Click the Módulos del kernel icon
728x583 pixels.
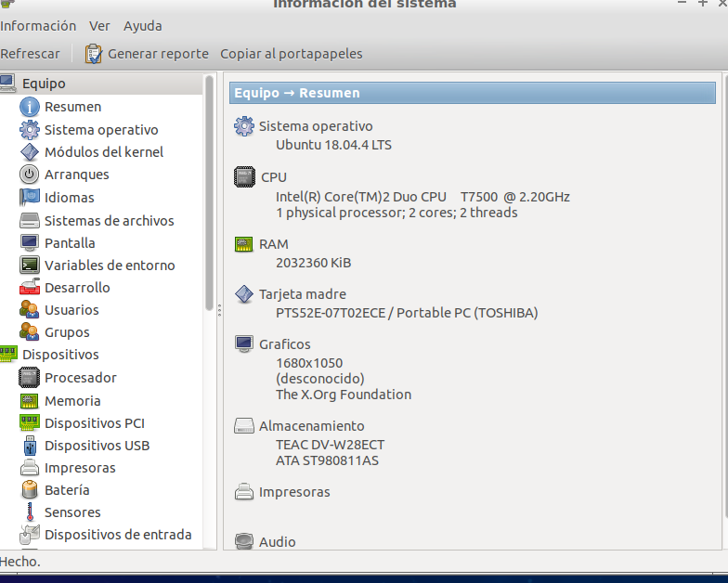tap(30, 152)
